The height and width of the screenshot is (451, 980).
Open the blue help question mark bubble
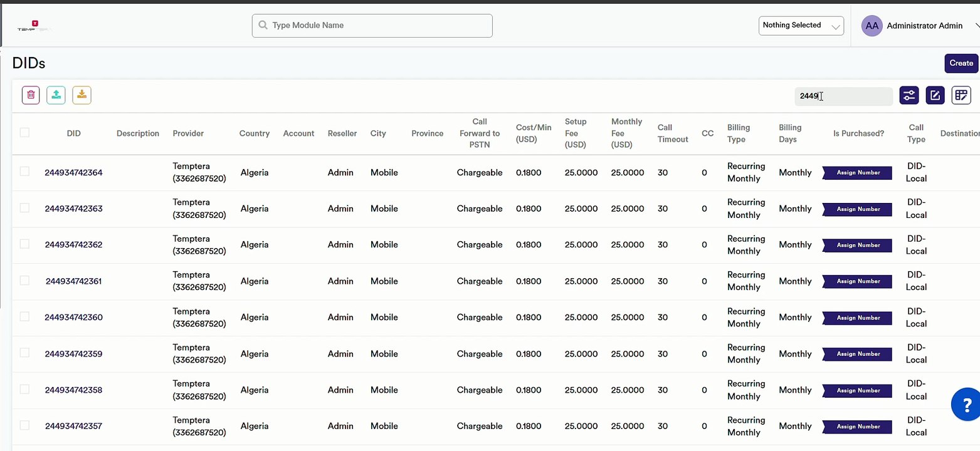point(966,404)
